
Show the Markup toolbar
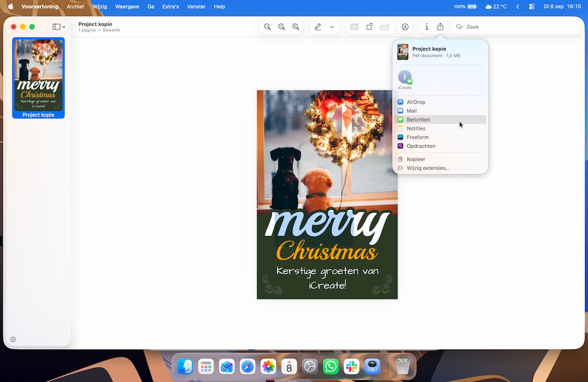coord(405,27)
